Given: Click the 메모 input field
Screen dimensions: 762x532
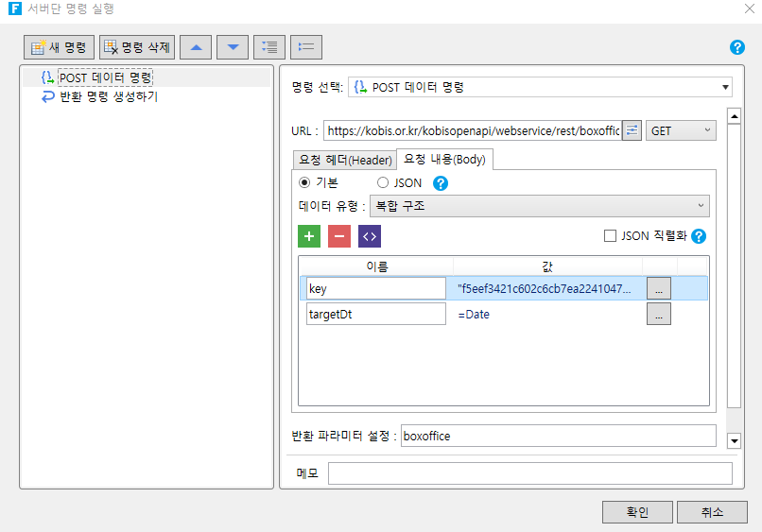Looking at the screenshot, I should (x=529, y=473).
